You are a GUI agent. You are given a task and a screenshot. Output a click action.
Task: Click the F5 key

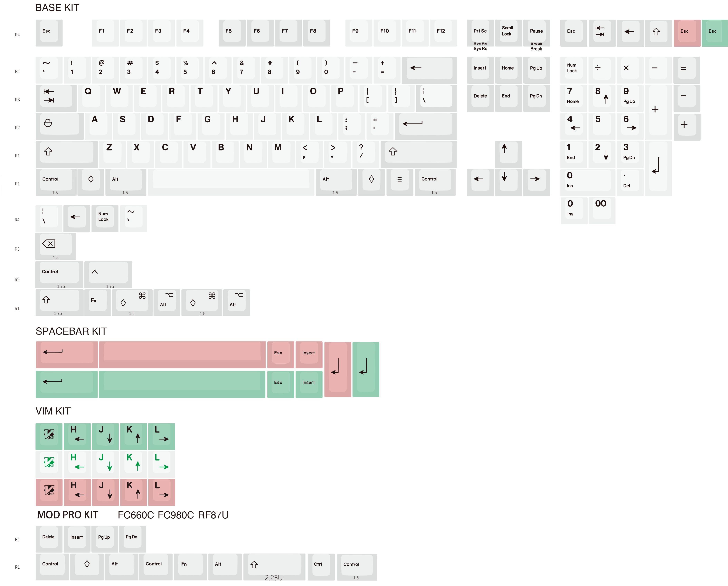click(232, 33)
